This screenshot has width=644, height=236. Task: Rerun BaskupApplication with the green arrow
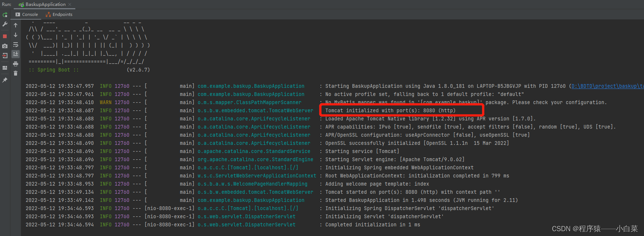pos(5,15)
